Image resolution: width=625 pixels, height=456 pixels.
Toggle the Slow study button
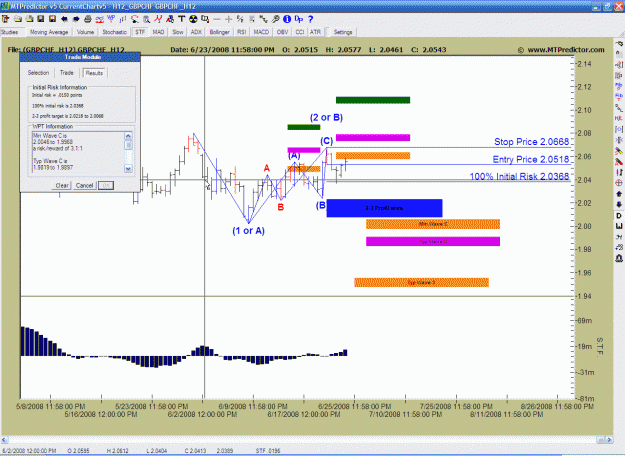(178, 32)
